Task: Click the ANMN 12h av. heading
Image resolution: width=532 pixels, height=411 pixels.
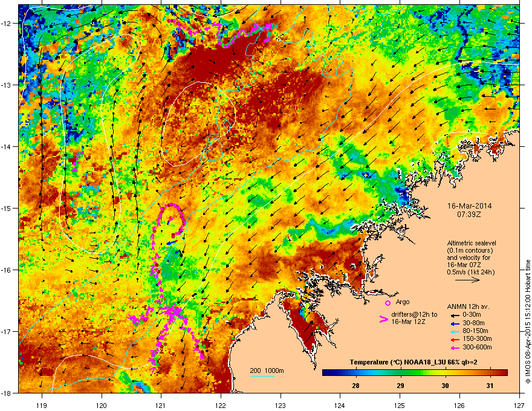Action: (468, 306)
